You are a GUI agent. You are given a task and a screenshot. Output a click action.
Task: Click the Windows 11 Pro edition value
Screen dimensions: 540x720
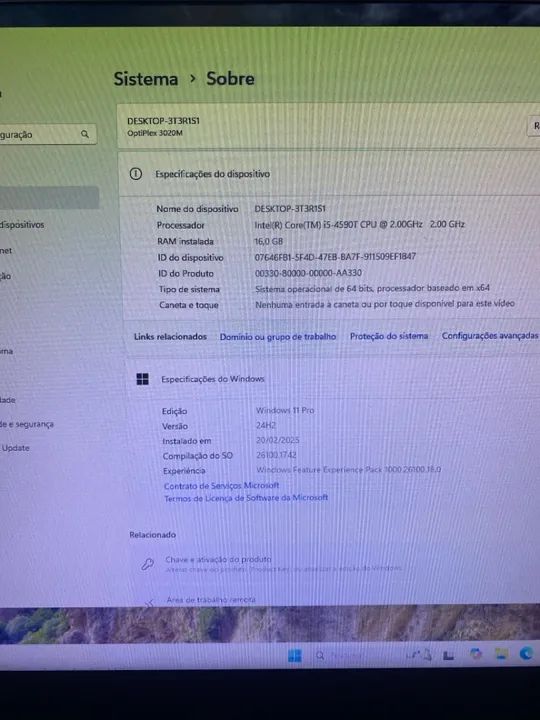pyautogui.click(x=285, y=410)
